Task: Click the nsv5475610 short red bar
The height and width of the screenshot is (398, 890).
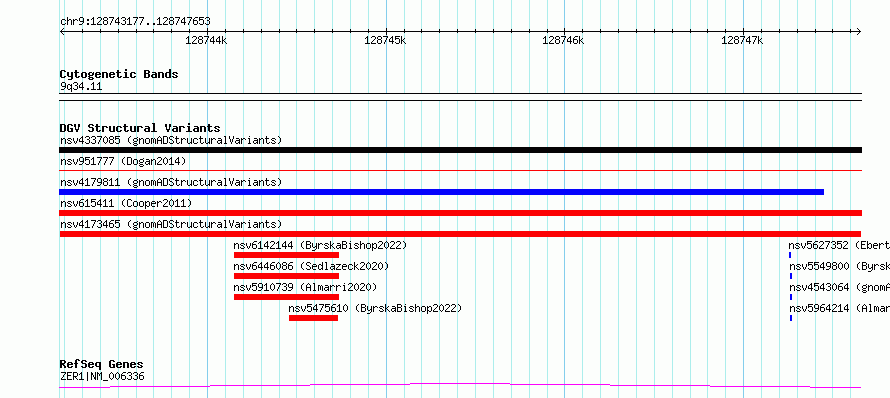Action: [x=313, y=318]
